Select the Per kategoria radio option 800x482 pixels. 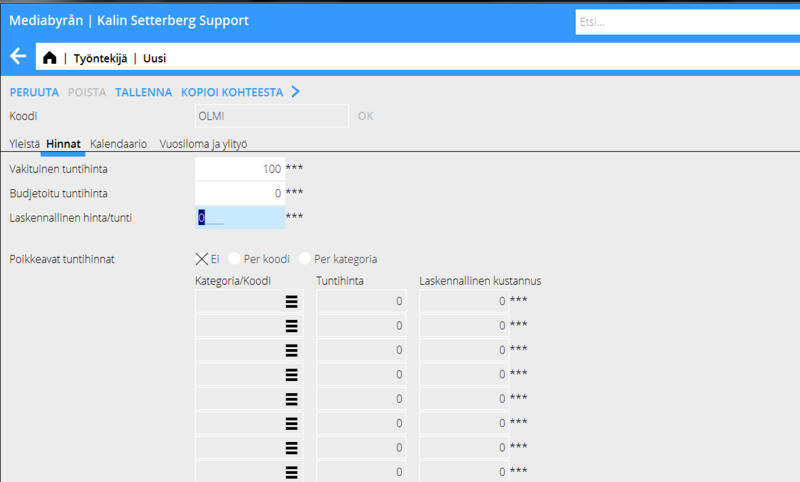pyautogui.click(x=305, y=259)
